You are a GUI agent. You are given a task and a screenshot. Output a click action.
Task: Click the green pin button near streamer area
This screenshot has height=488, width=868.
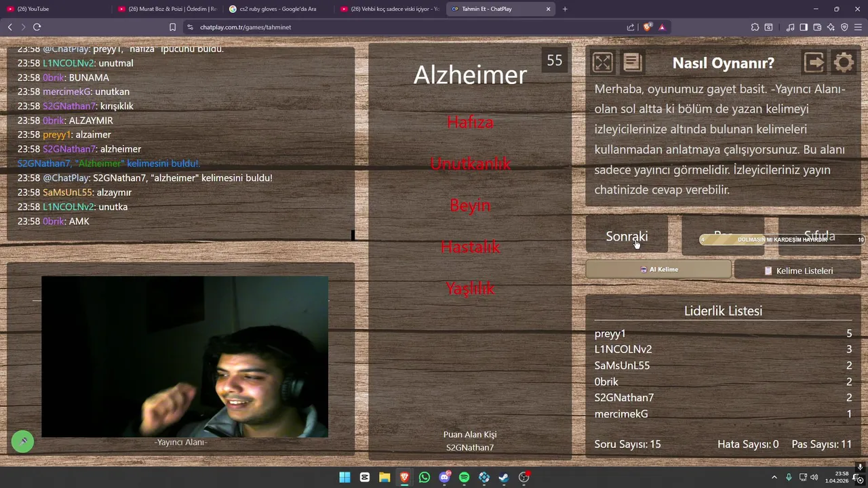(22, 441)
